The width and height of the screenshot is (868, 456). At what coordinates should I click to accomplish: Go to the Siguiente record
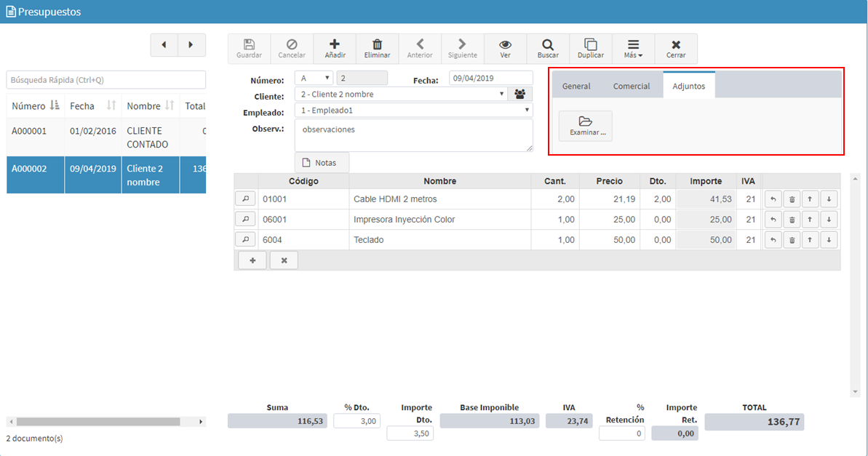pyautogui.click(x=462, y=49)
